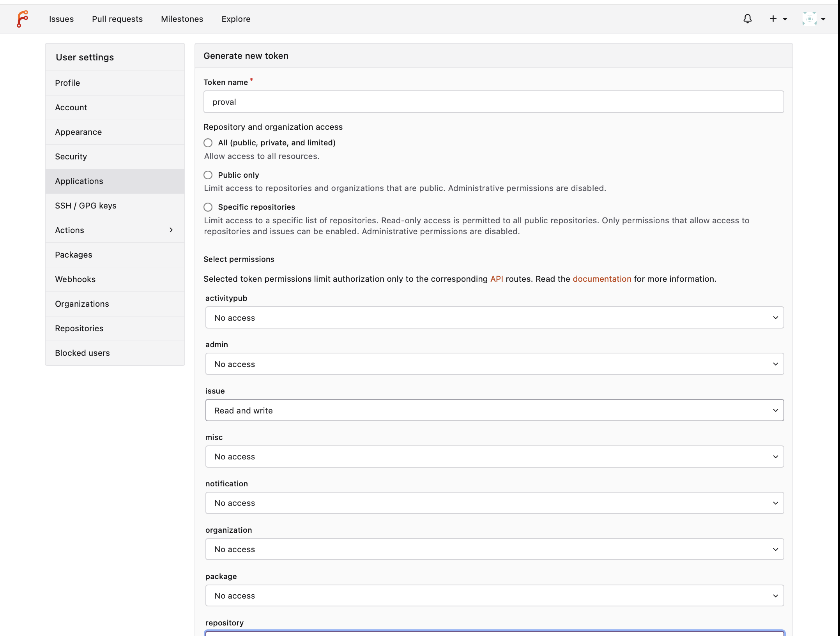Screen dimensions: 840x636
Task: Open the admin permission dropdown
Action: pyautogui.click(x=494, y=364)
